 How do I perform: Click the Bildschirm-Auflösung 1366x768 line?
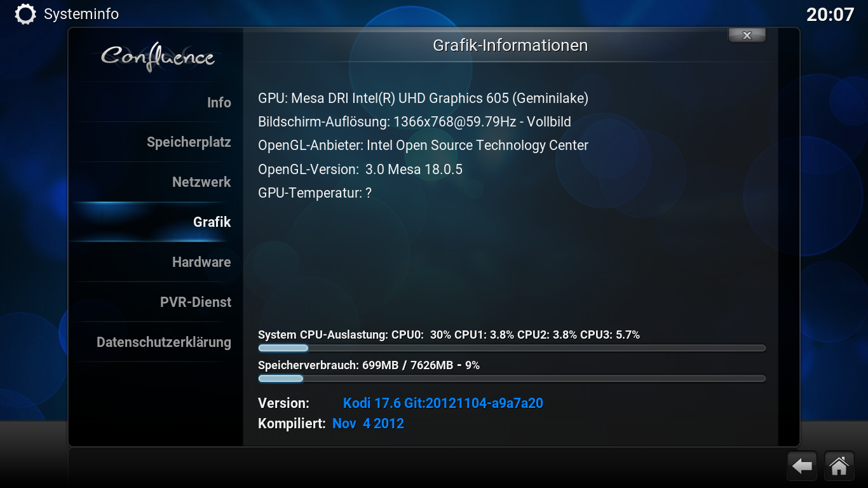point(414,122)
